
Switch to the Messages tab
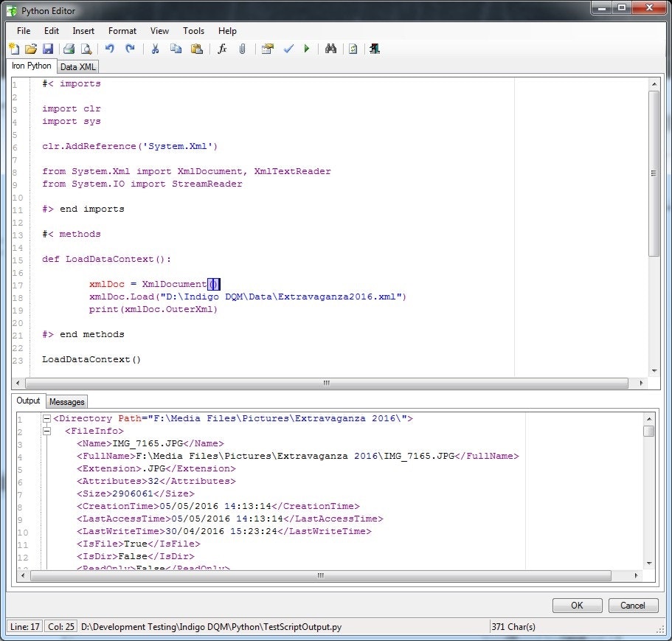tap(66, 401)
